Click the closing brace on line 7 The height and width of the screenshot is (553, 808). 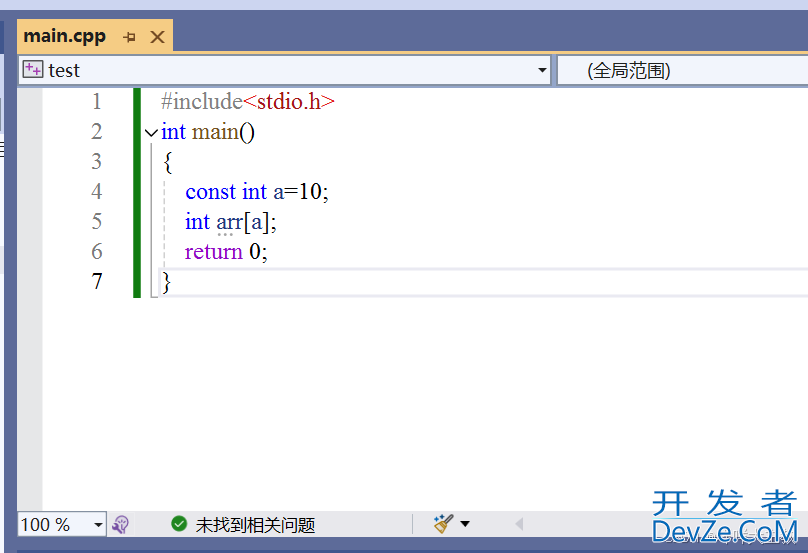[166, 282]
